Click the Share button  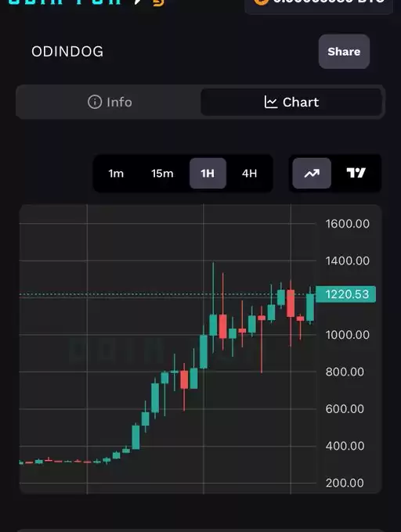click(344, 52)
